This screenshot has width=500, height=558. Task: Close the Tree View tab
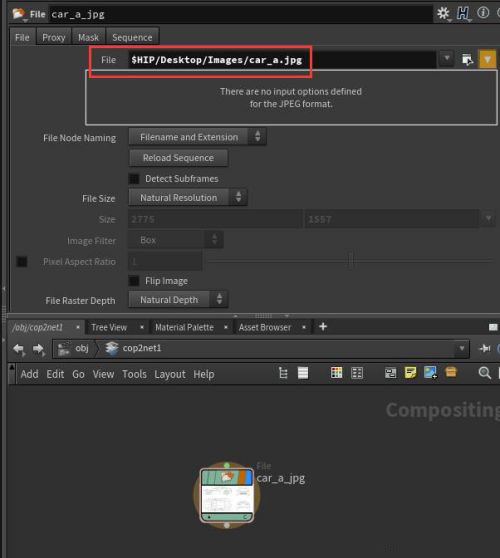[x=142, y=327]
